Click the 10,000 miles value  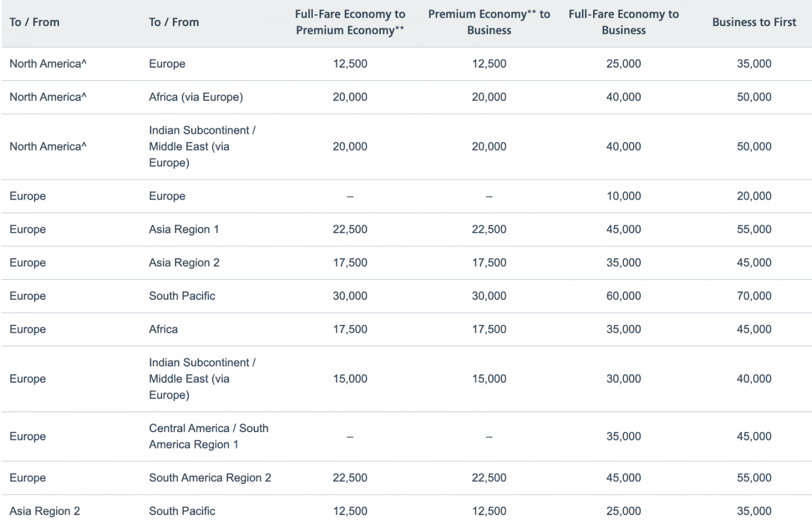623,196
